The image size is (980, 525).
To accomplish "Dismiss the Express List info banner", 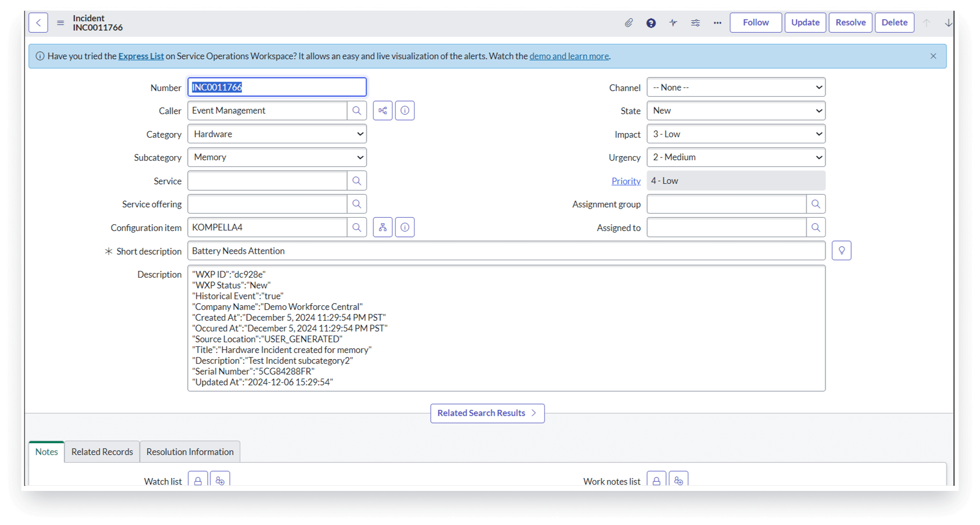I will pyautogui.click(x=933, y=56).
